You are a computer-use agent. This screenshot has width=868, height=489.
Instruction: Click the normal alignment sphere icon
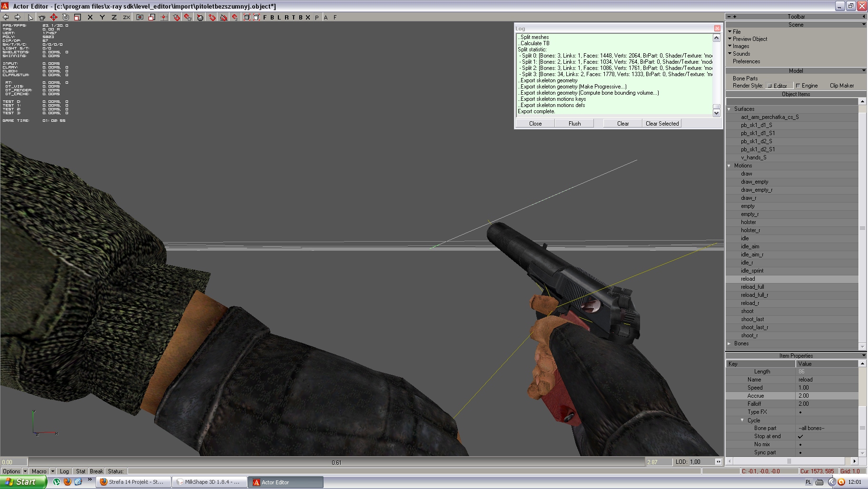click(x=200, y=17)
